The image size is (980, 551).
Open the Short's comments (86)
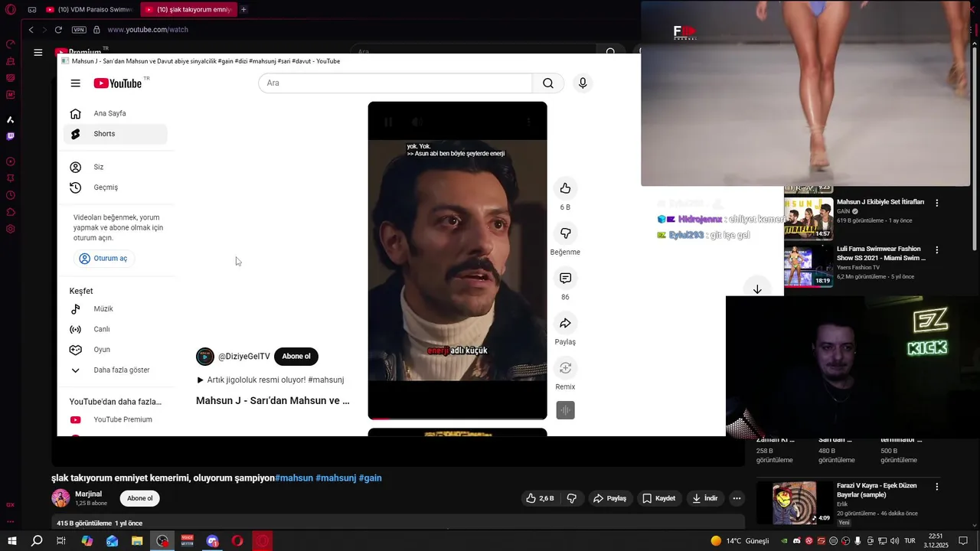tap(565, 278)
